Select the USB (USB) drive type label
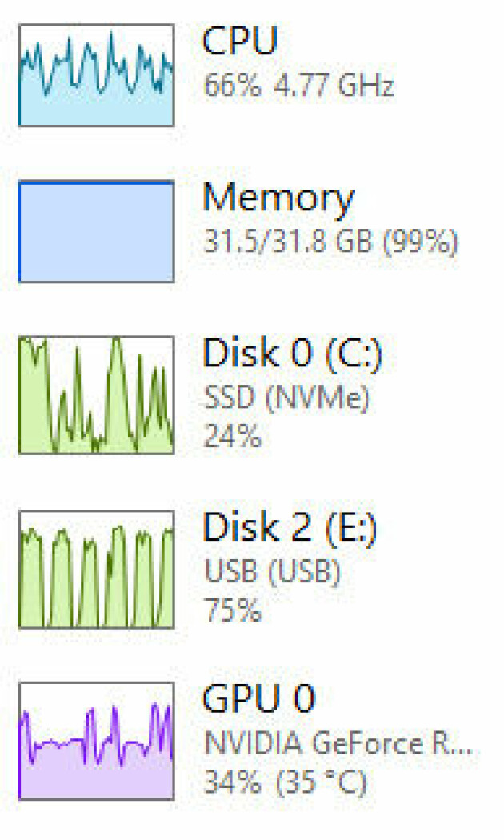This screenshot has height=840, width=504. pos(273,571)
